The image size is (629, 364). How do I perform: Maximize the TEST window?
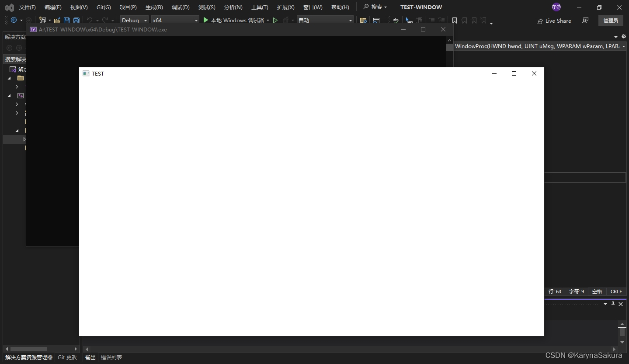514,73
